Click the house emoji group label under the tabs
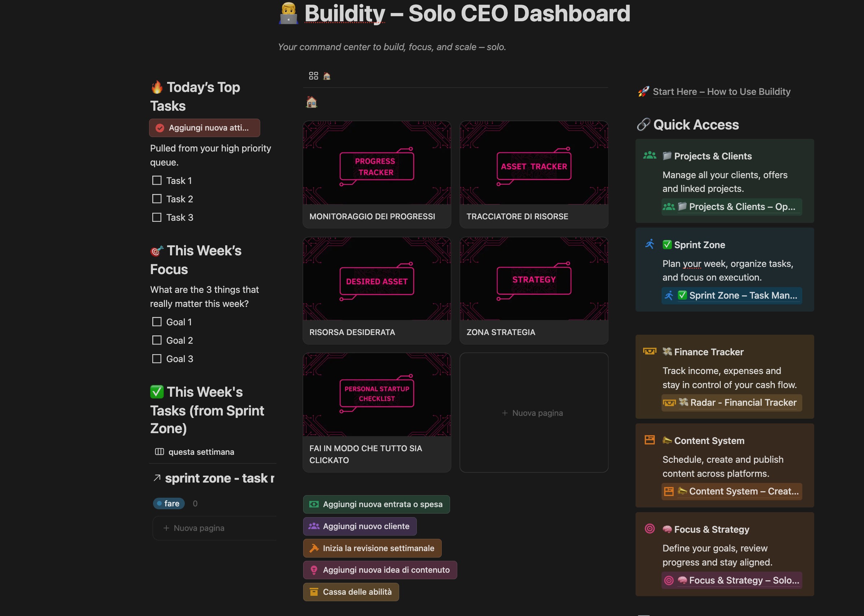Viewport: 864px width, 616px height. (x=312, y=102)
